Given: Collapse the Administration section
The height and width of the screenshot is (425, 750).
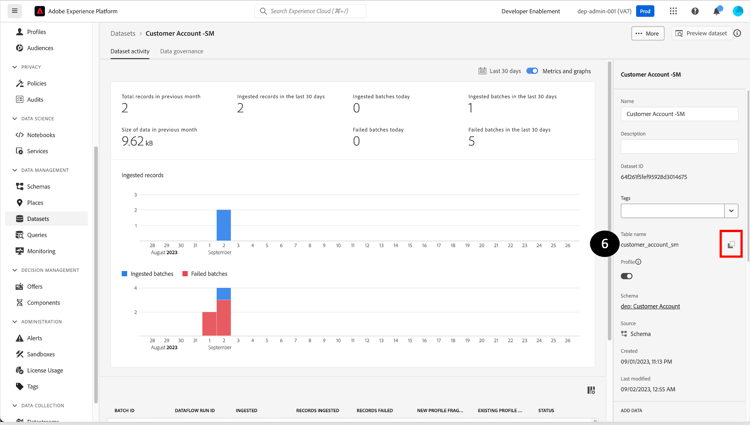Looking at the screenshot, I should [x=14, y=322].
